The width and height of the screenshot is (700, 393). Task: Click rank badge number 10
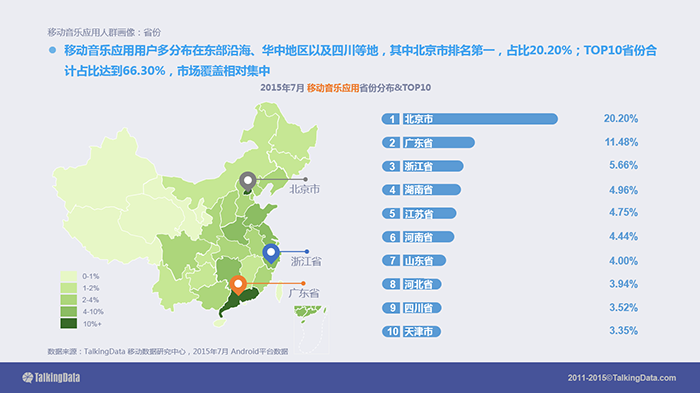click(x=391, y=331)
